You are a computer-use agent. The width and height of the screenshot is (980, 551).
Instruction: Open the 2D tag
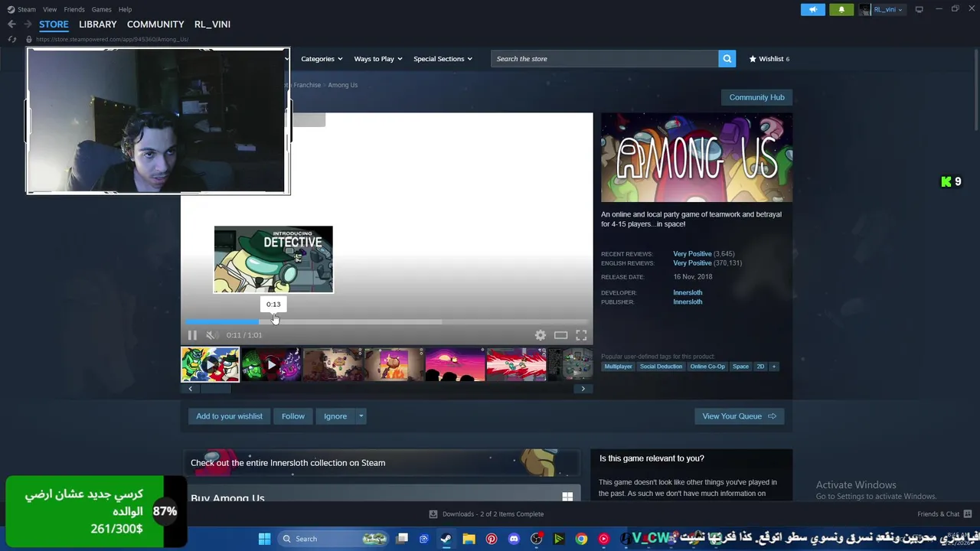point(760,367)
